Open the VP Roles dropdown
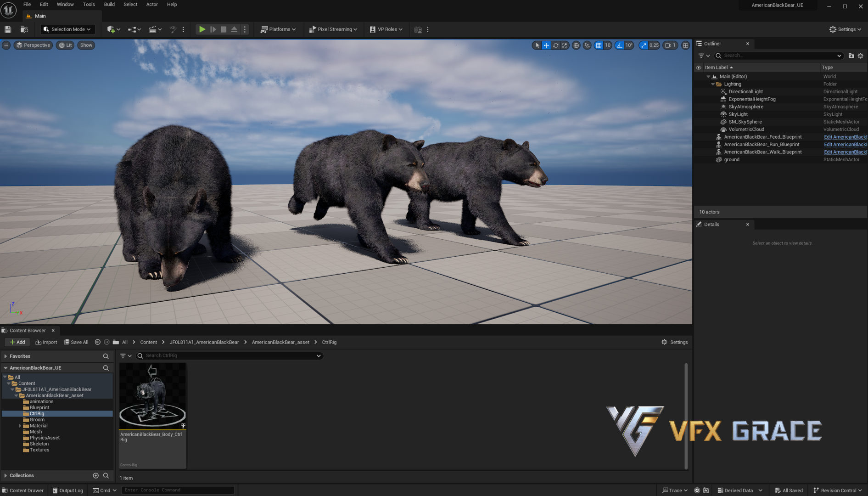This screenshot has width=868, height=496. coord(386,29)
